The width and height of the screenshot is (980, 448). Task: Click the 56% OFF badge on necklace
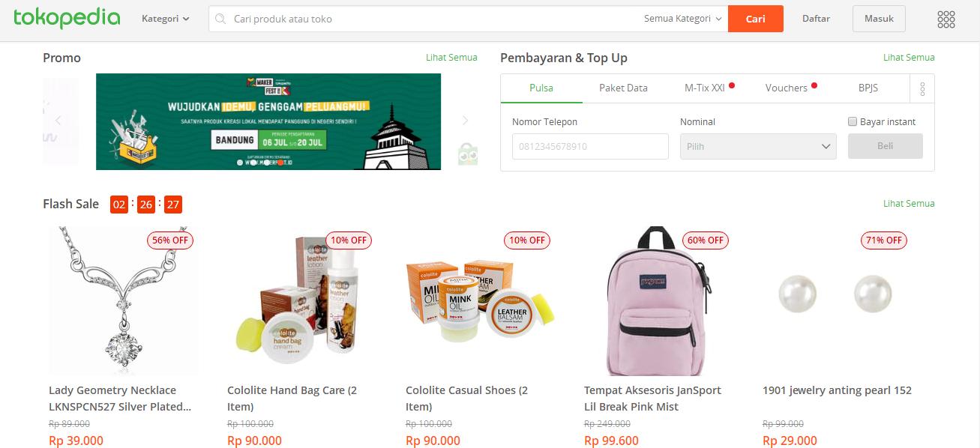click(x=170, y=240)
